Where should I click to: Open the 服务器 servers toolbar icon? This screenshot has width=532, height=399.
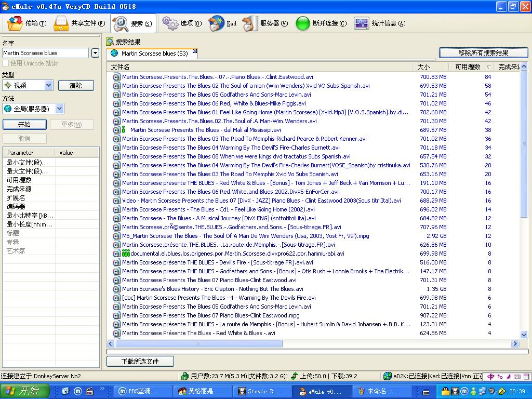click(x=250, y=23)
